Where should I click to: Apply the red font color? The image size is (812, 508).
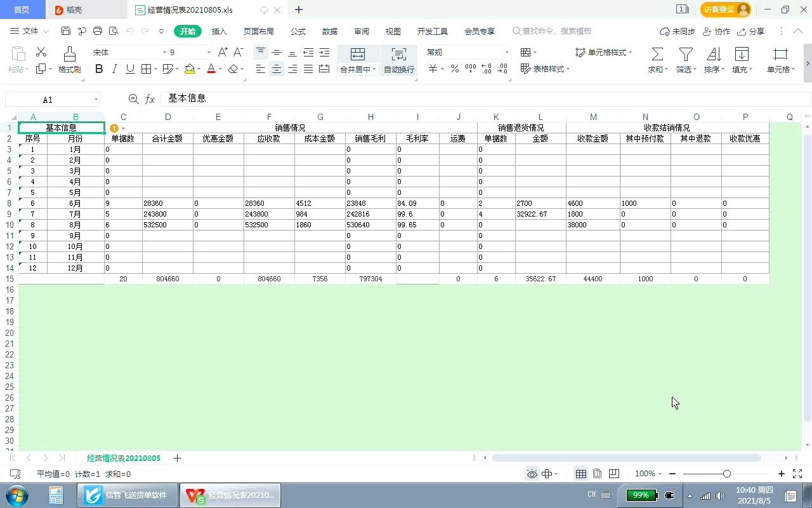click(211, 69)
